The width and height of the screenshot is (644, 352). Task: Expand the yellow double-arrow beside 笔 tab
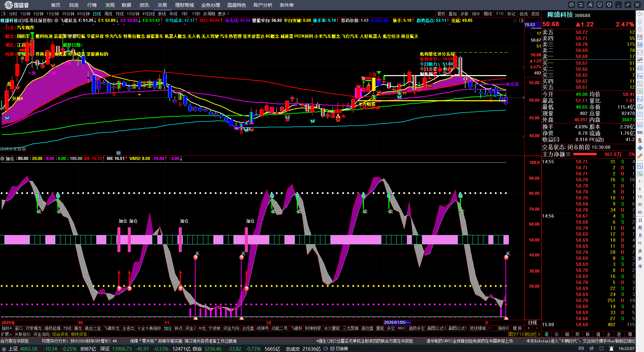539,334
